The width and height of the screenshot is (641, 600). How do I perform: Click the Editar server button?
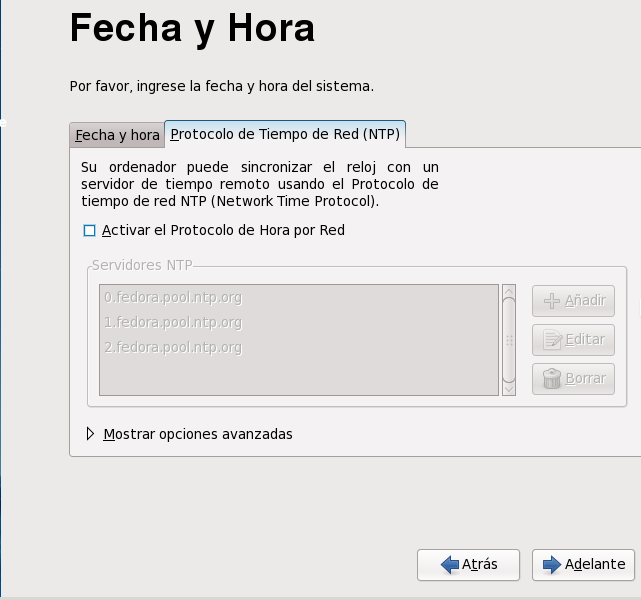[573, 340]
